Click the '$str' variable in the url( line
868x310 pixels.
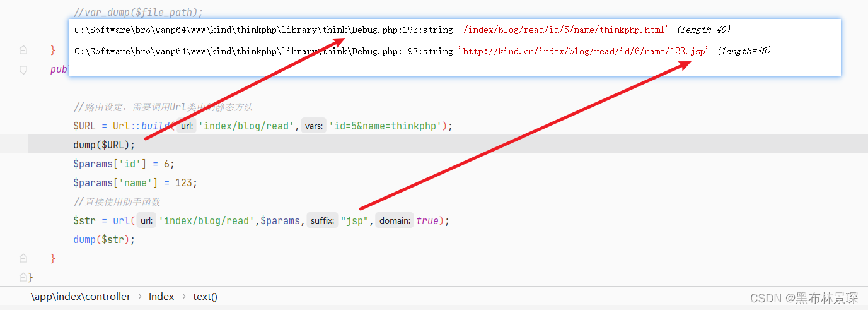(84, 220)
